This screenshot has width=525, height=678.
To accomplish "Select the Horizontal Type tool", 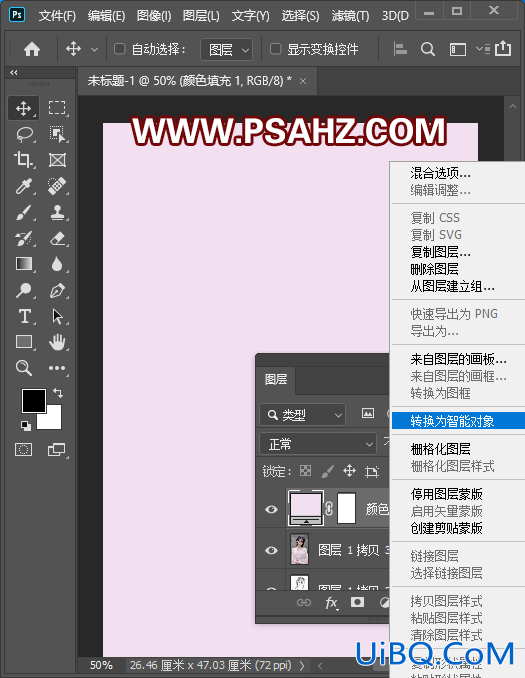I will [24, 316].
